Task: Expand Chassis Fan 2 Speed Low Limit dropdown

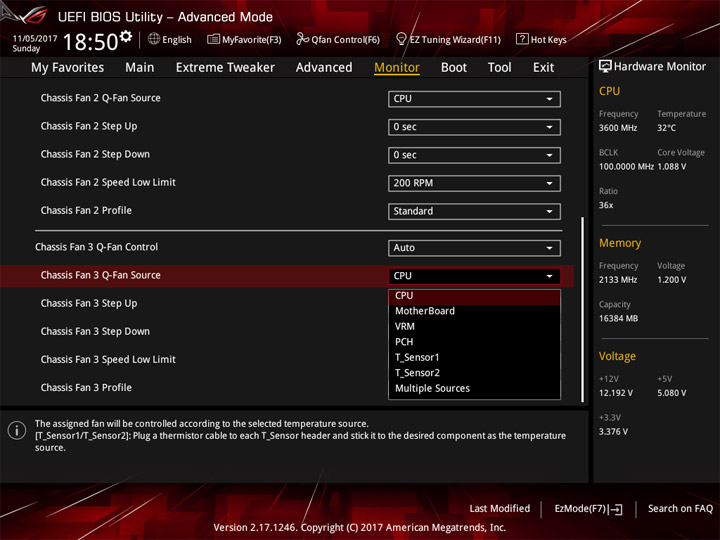Action: (474, 183)
